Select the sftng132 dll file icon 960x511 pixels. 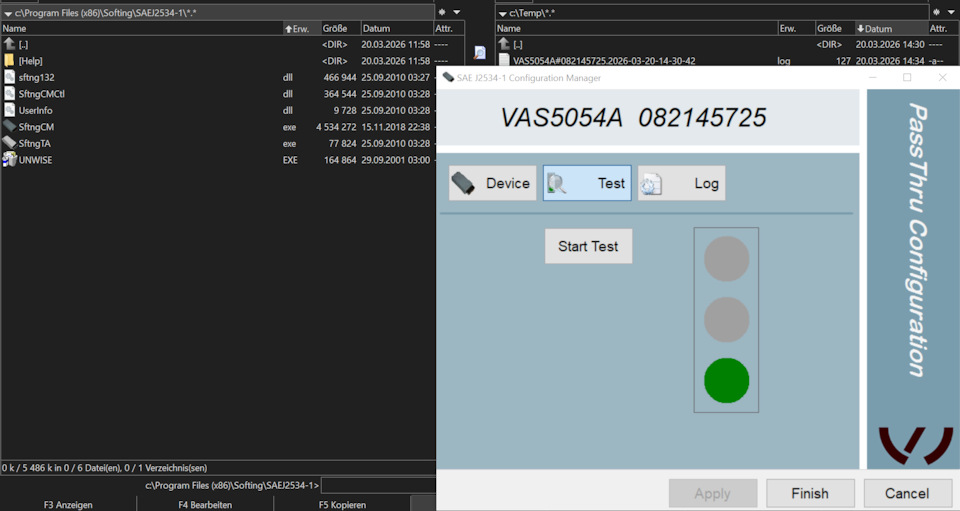point(9,77)
